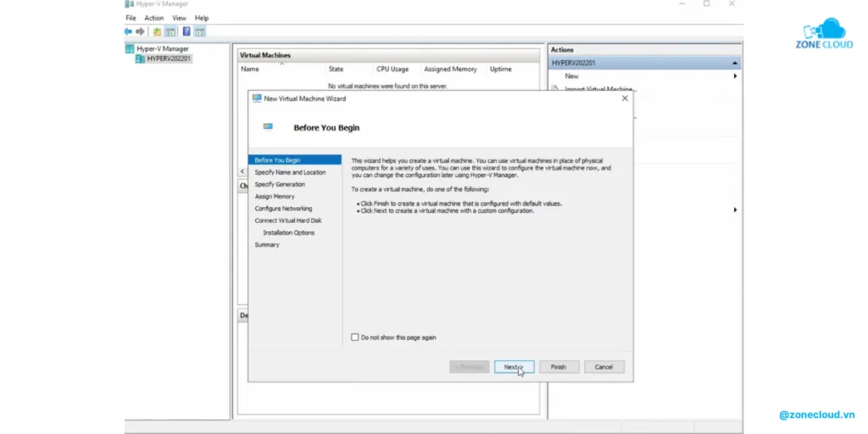Sort by the Assigned Memory column header

[x=450, y=70]
